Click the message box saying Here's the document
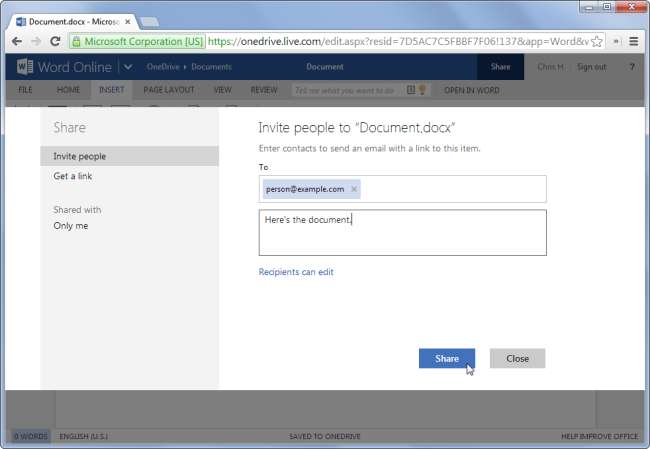Image resolution: width=650 pixels, height=449 pixels. [x=403, y=233]
